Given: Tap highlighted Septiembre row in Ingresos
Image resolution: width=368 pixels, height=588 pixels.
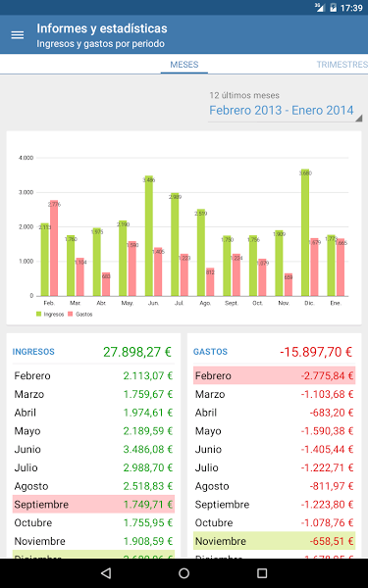Looking at the screenshot, I should pos(93,505).
